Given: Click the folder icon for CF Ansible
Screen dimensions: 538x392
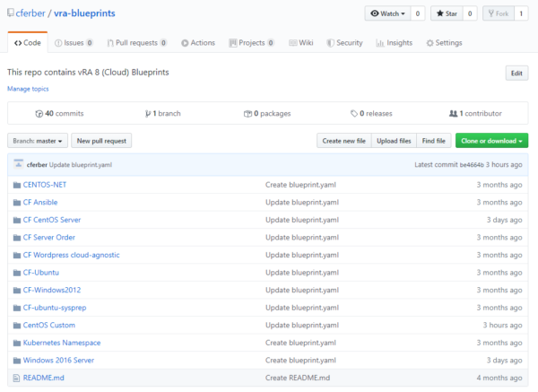Looking at the screenshot, I should 17,203.
